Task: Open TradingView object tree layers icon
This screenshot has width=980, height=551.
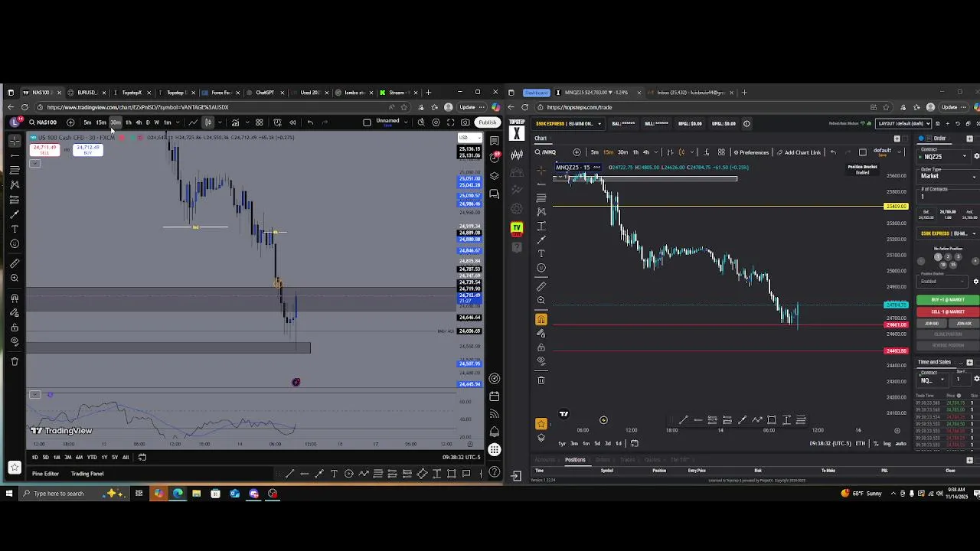Action: coord(495,176)
